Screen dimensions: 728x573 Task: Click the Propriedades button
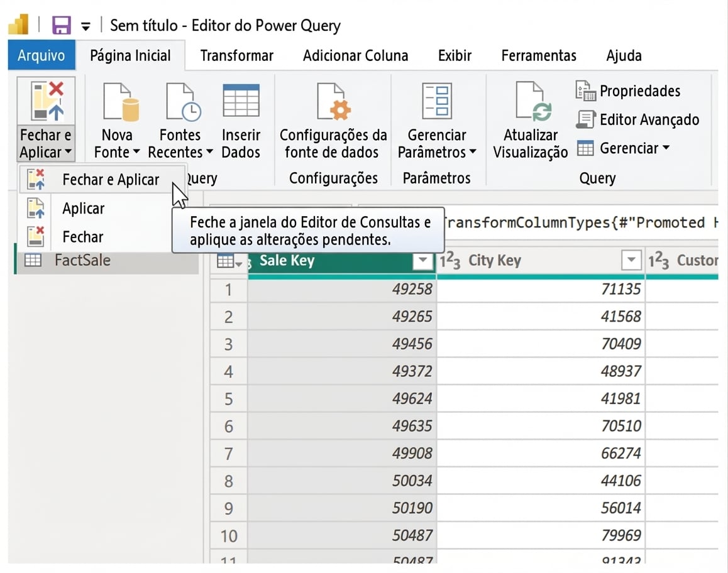click(x=629, y=91)
